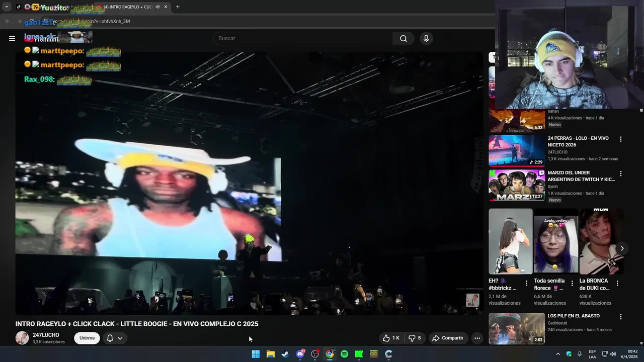
Task: Click the 3,3 K suscriptores text
Action: click(49, 342)
